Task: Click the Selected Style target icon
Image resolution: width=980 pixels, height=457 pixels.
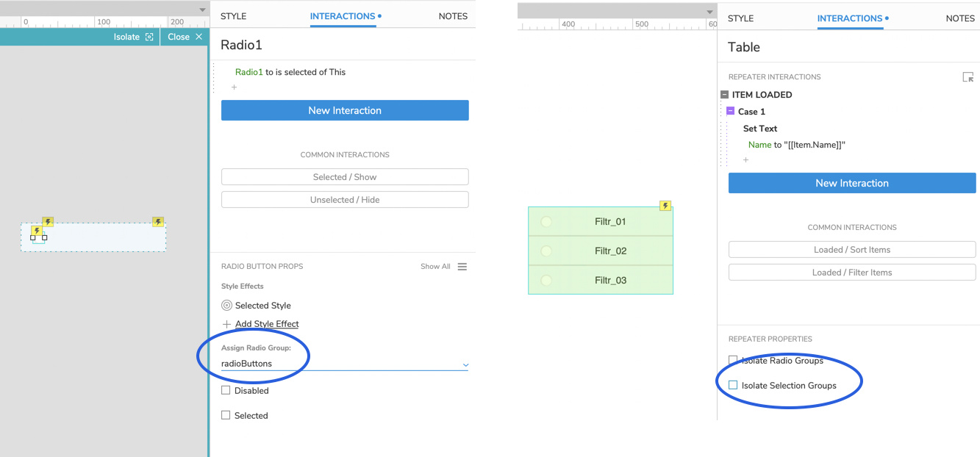Action: 226,306
